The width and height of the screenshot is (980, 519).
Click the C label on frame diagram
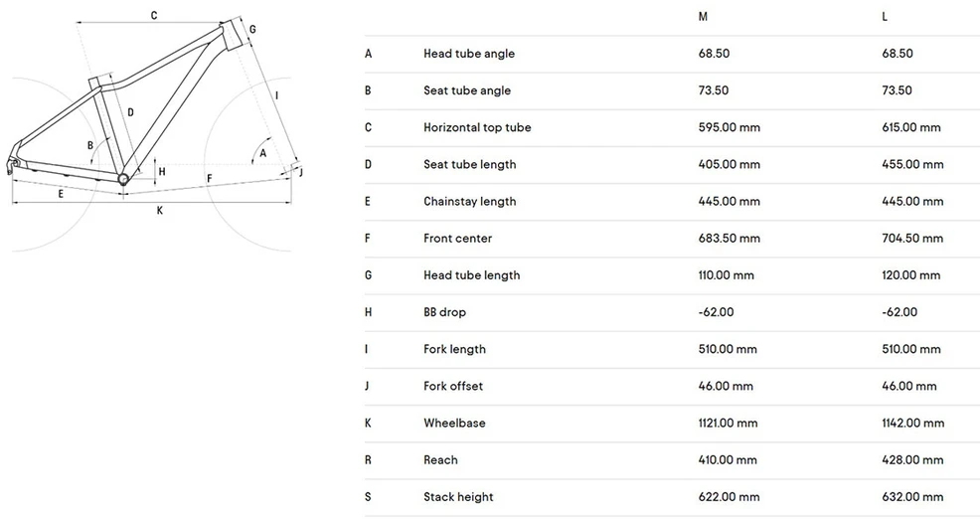tap(154, 16)
